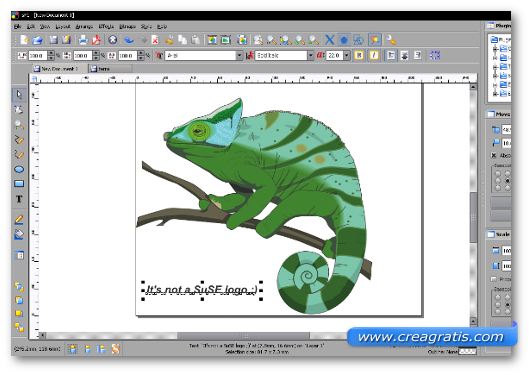The height and width of the screenshot is (375, 530).
Task: Select the Text tool in the toolbox
Action: pyautogui.click(x=19, y=199)
